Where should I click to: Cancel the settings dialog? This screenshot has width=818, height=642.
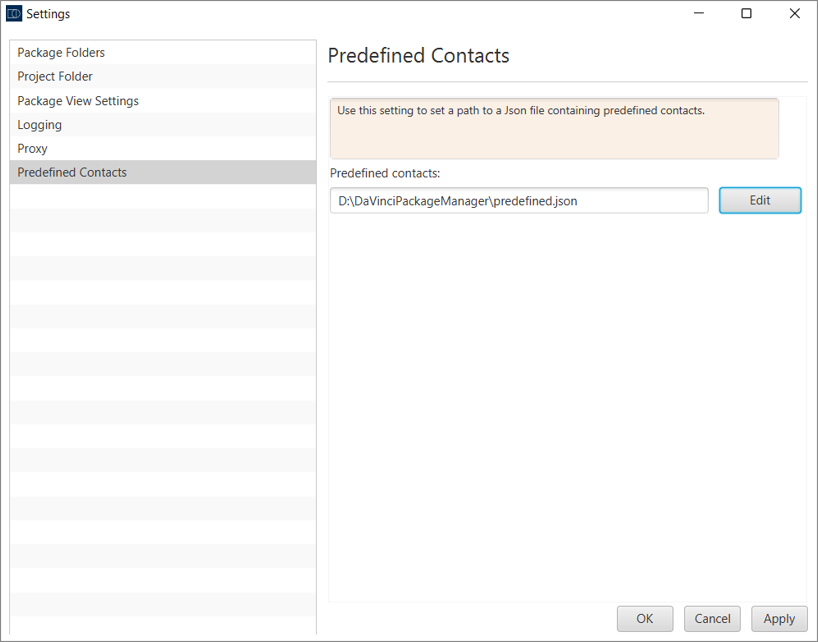coord(712,619)
